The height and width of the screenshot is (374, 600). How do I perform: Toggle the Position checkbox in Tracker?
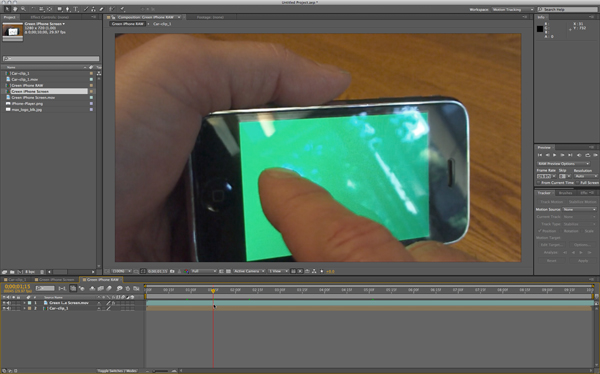click(540, 231)
